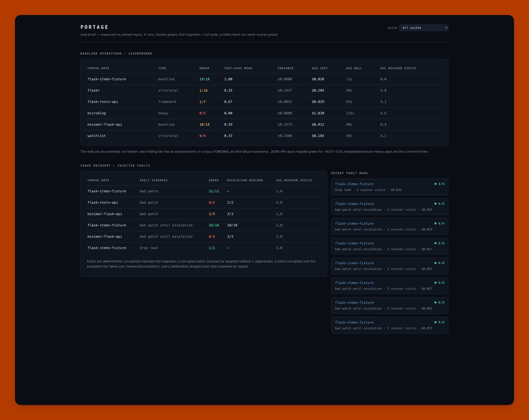
Task: Click the 1/18 green score
Action: [203, 90]
